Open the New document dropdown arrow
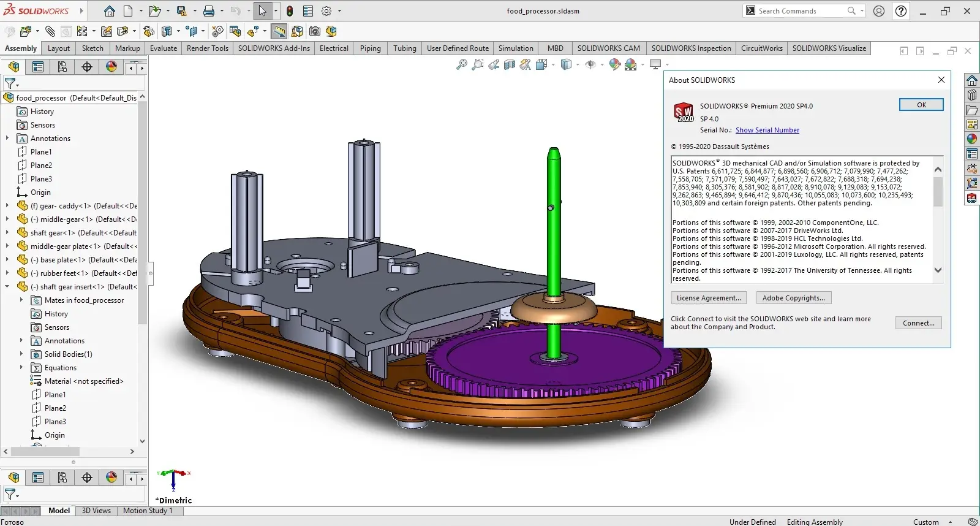The width and height of the screenshot is (980, 526). pos(141,11)
